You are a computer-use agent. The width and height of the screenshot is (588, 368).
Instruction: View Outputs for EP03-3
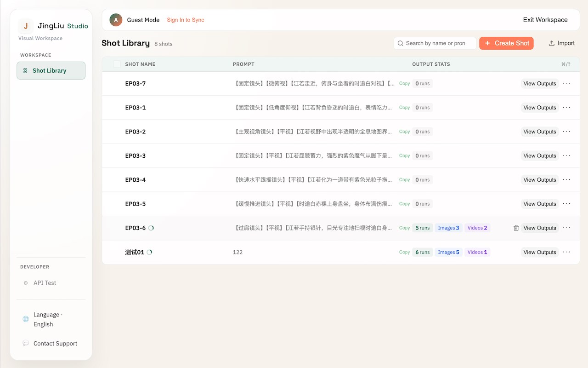[x=540, y=155]
